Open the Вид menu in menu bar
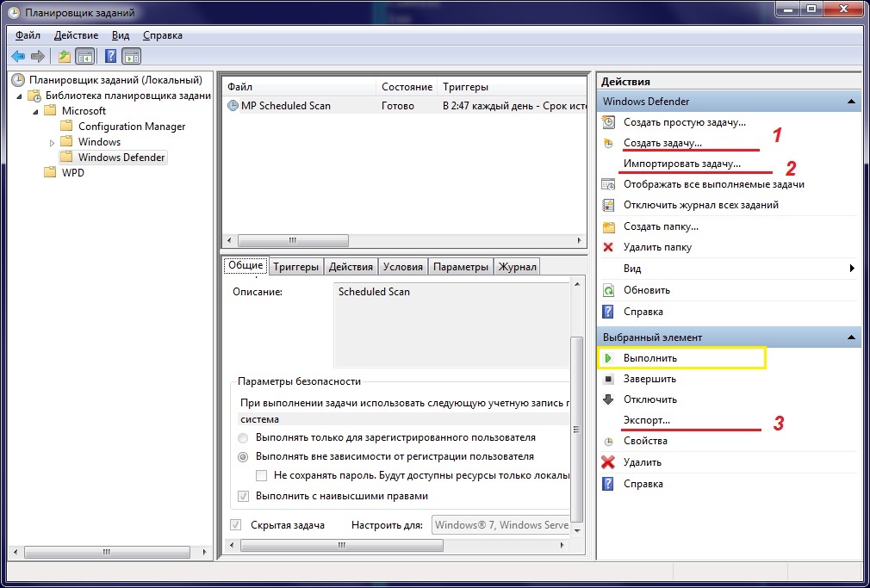Image resolution: width=870 pixels, height=588 pixels. [121, 35]
